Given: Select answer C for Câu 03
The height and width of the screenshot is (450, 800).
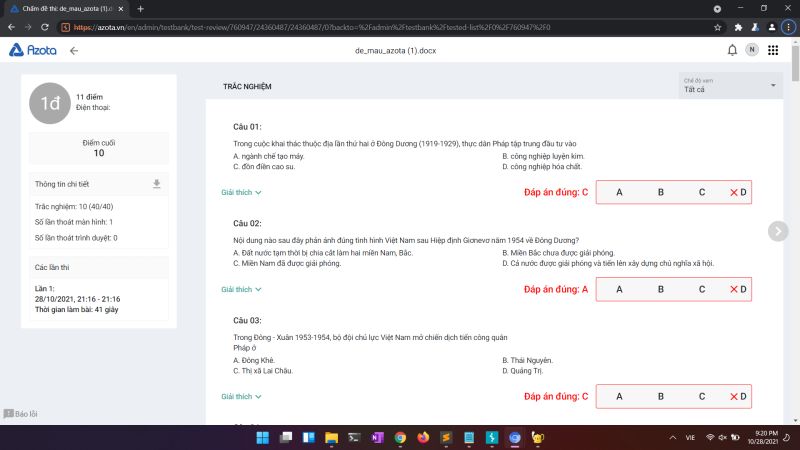Looking at the screenshot, I should 702,396.
